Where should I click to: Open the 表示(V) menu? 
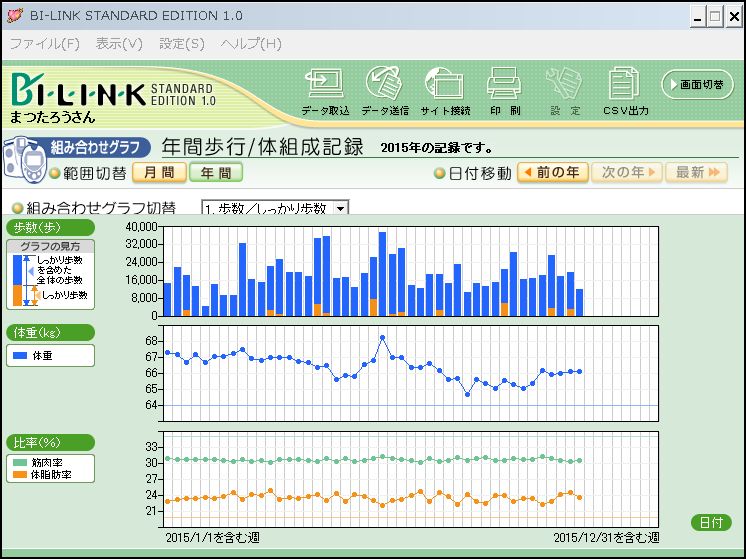(119, 44)
